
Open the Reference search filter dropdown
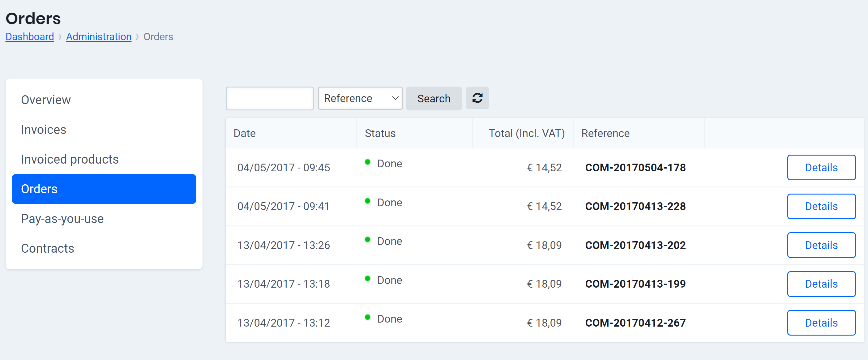pos(360,98)
